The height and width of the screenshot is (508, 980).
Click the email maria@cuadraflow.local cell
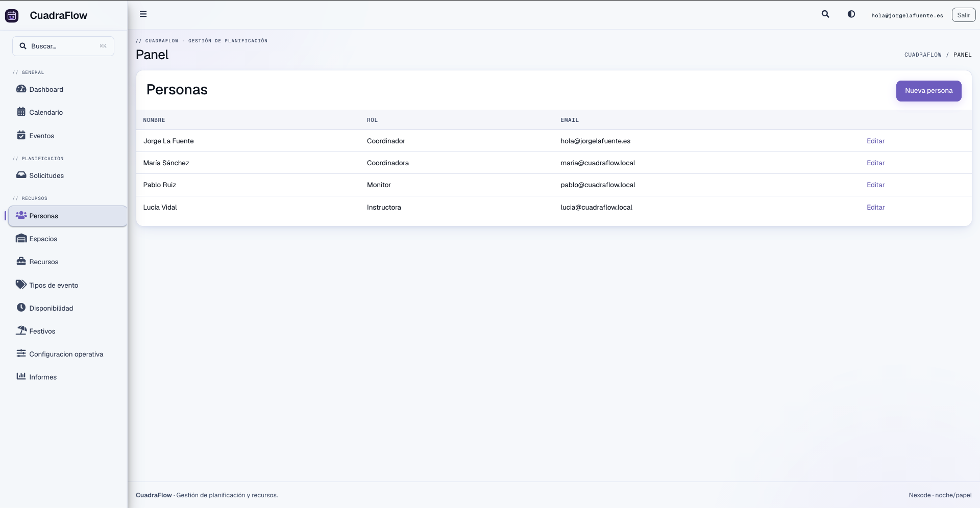(598, 163)
